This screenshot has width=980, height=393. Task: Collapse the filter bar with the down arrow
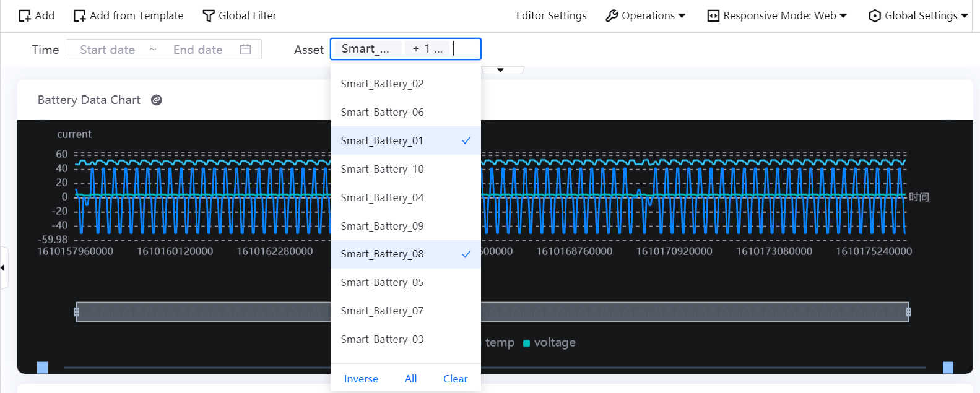click(500, 70)
